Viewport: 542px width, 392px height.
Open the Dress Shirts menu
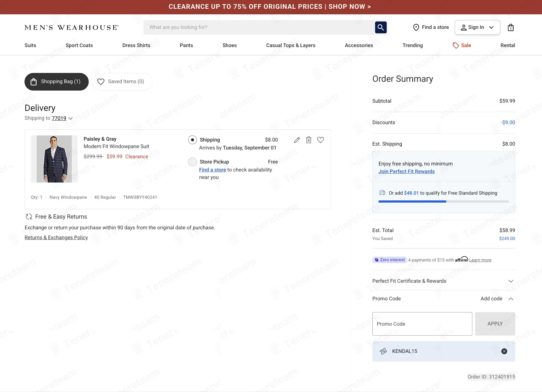(x=136, y=45)
